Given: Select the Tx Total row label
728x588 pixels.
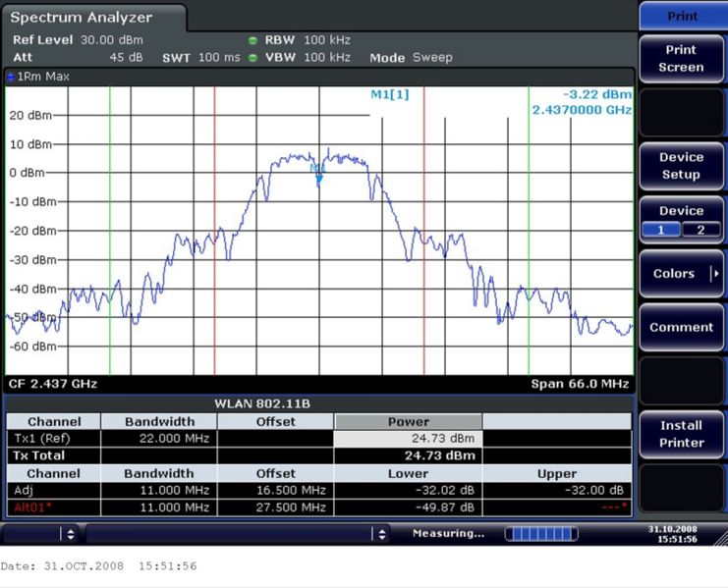Looking at the screenshot, I should [39, 455].
